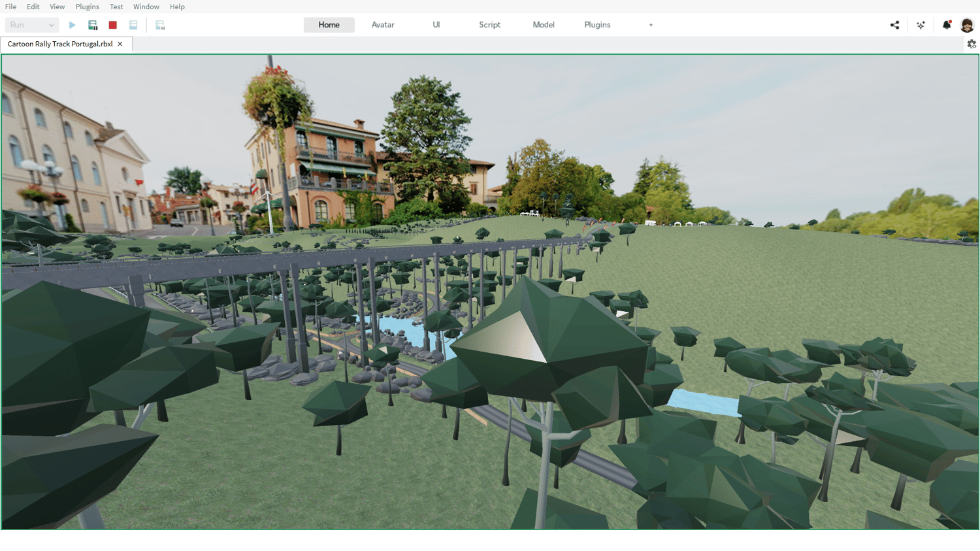Switch to the Script ribbon tab
This screenshot has width=980, height=551.
tap(490, 25)
